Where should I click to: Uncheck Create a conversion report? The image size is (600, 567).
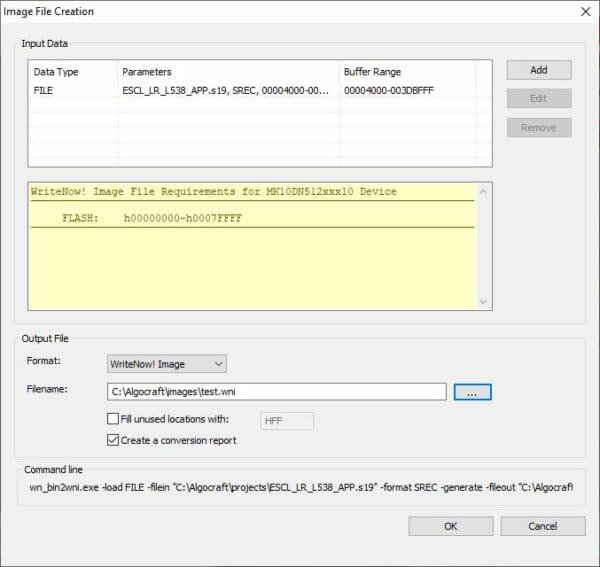113,439
